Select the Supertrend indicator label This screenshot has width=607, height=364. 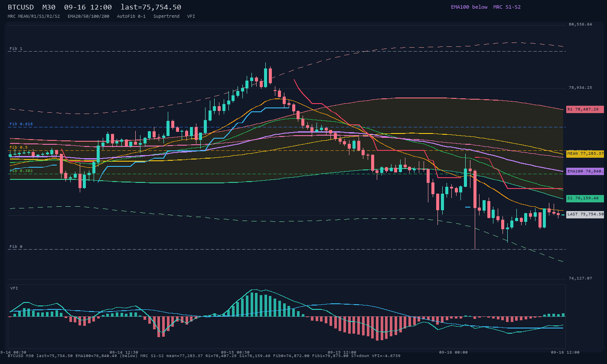pyautogui.click(x=166, y=16)
